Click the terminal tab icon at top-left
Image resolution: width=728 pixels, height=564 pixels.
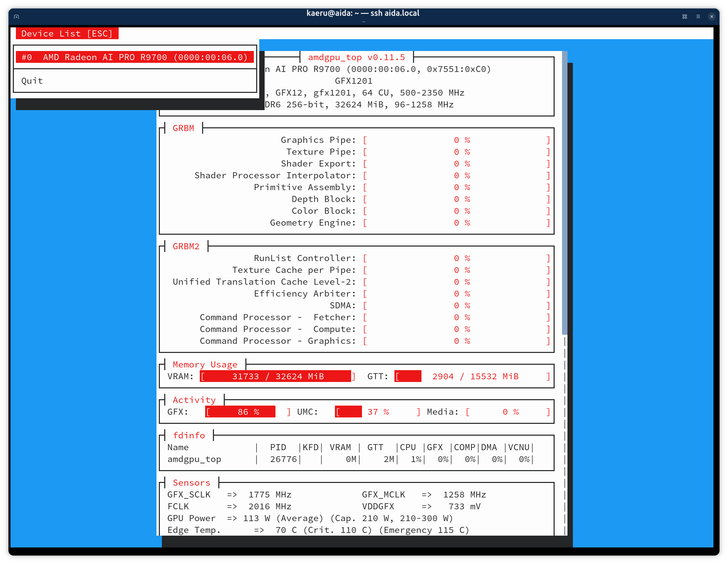(17, 17)
